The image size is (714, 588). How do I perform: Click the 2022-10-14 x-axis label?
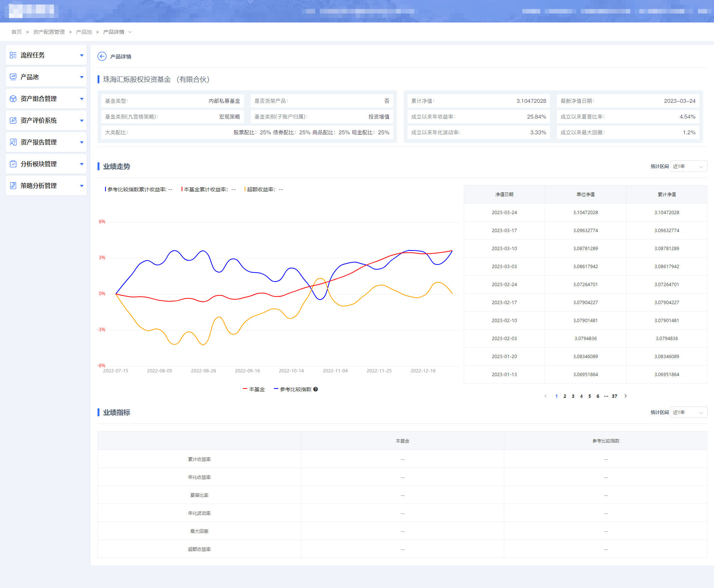tap(291, 371)
